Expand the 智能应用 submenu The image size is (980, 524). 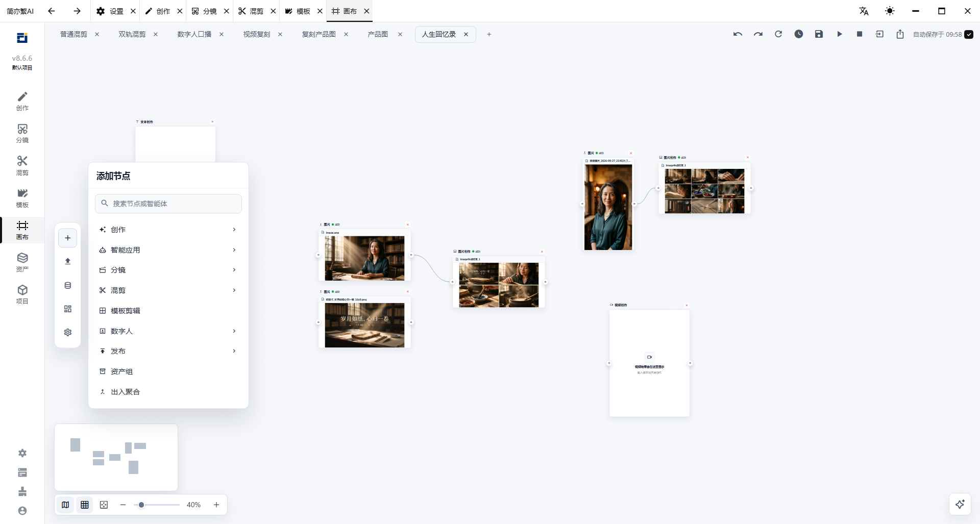168,250
